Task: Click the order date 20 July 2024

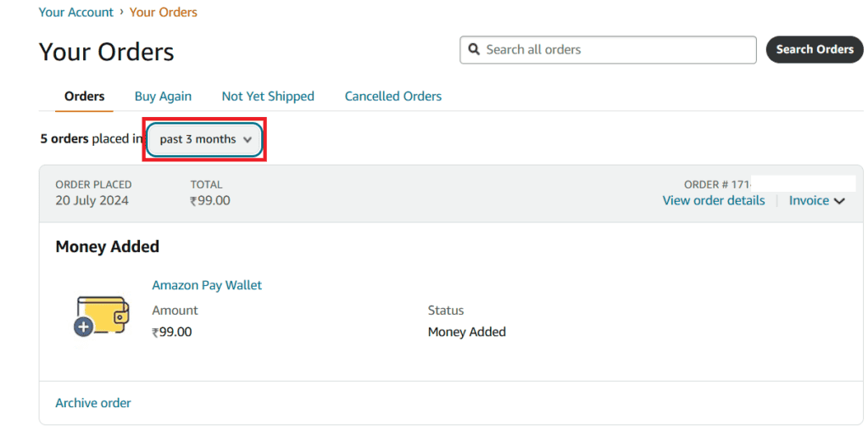Action: [x=94, y=201]
